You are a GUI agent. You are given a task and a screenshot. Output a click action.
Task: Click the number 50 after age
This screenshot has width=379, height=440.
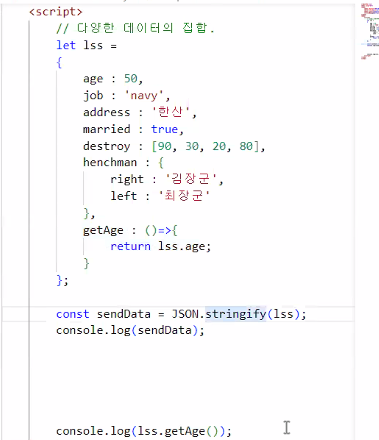(x=131, y=78)
